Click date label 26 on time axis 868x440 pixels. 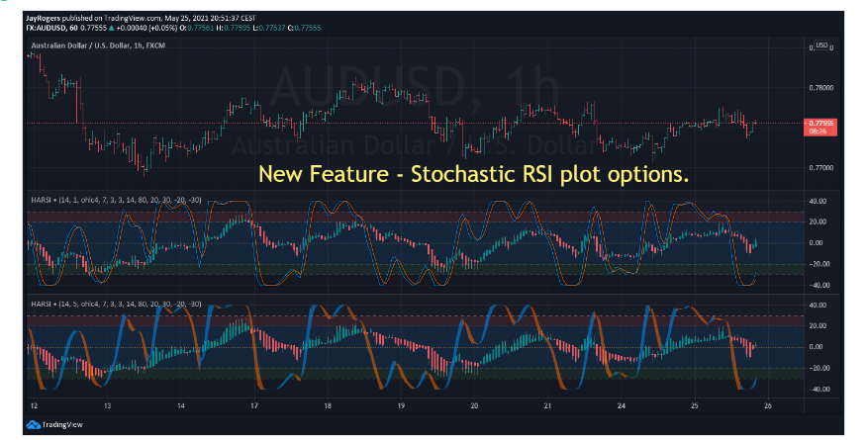click(x=768, y=406)
